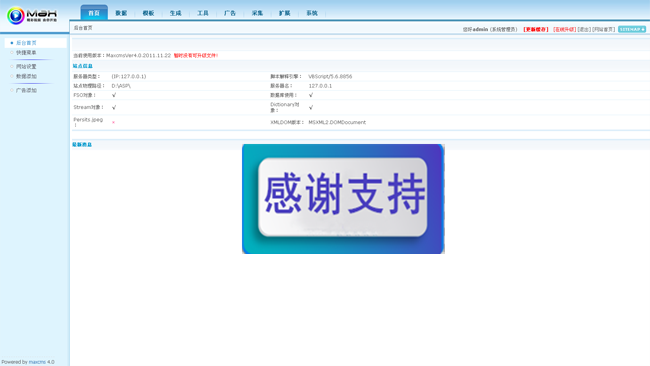Click the 最新消息 section heading
This screenshot has height=366, width=650.
(82, 145)
